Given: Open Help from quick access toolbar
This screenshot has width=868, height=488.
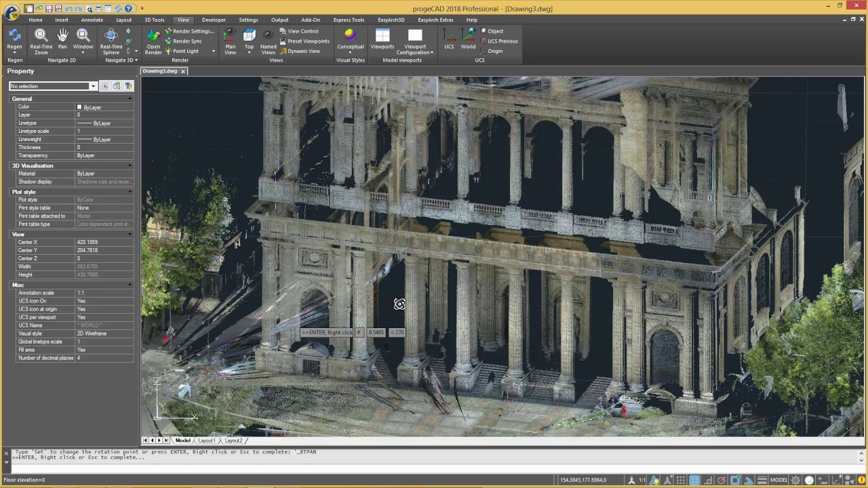Looking at the screenshot, I should [128, 9].
